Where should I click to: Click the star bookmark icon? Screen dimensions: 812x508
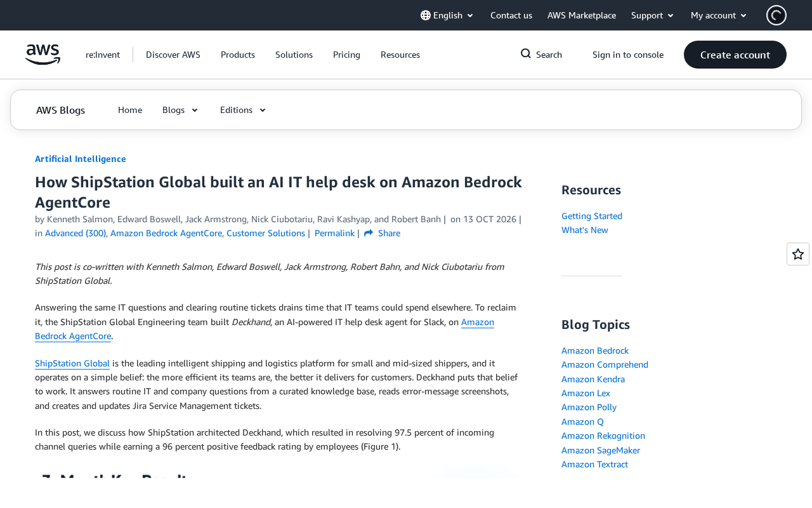click(x=798, y=254)
